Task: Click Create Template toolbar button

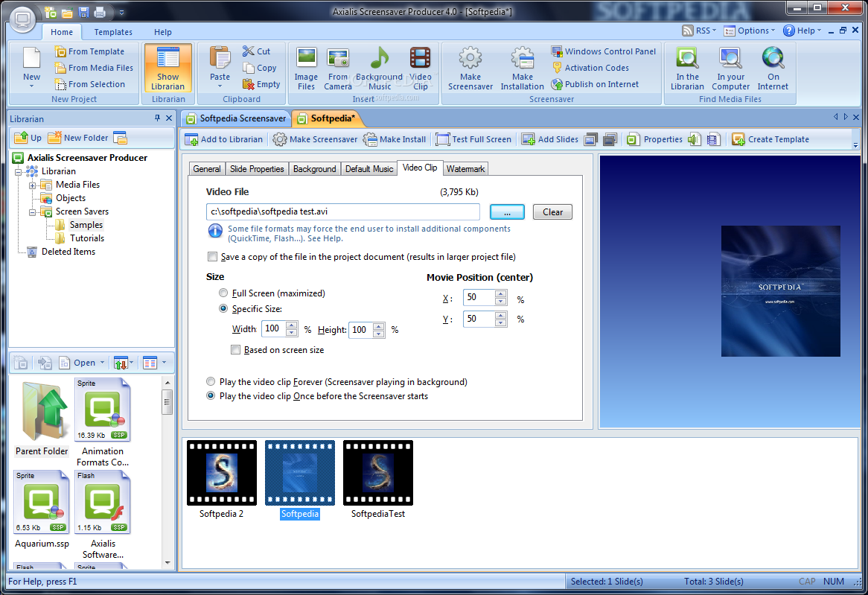Action: 770,139
